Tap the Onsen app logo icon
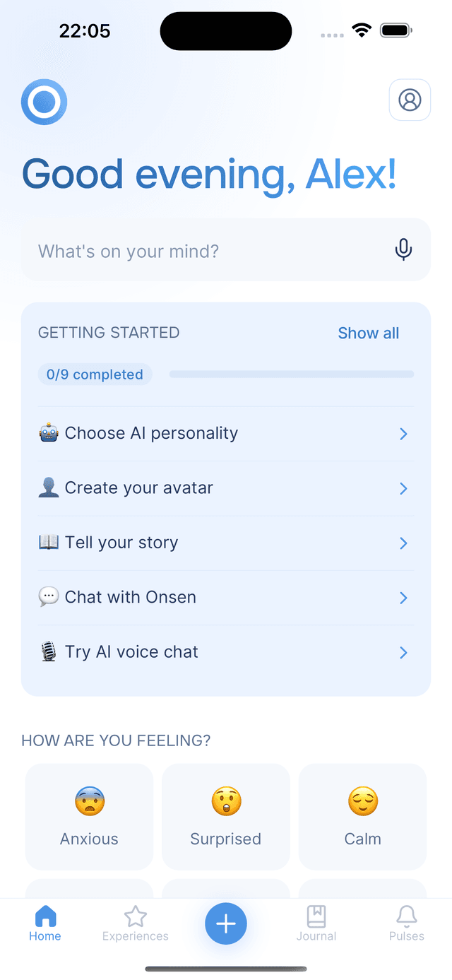This screenshot has width=452, height=980. pyautogui.click(x=44, y=102)
